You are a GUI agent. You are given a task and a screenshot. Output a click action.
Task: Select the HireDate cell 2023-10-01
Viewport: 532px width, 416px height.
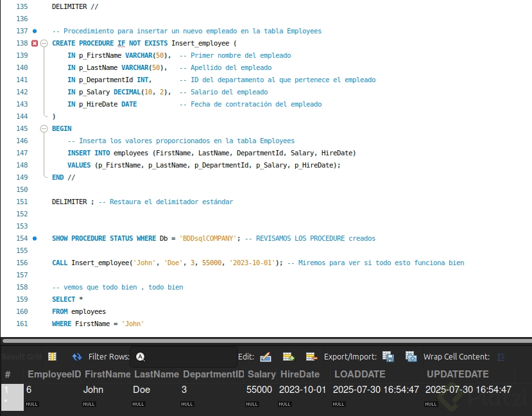click(x=302, y=390)
